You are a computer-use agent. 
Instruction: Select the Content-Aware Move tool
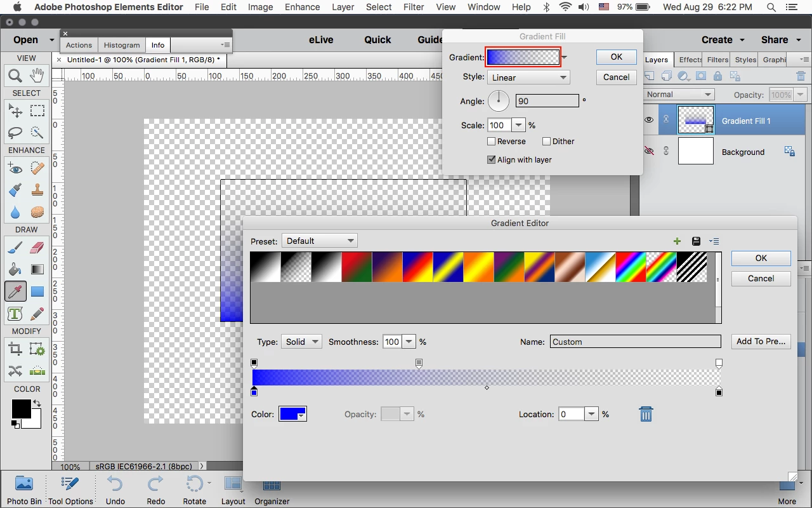pyautogui.click(x=15, y=371)
